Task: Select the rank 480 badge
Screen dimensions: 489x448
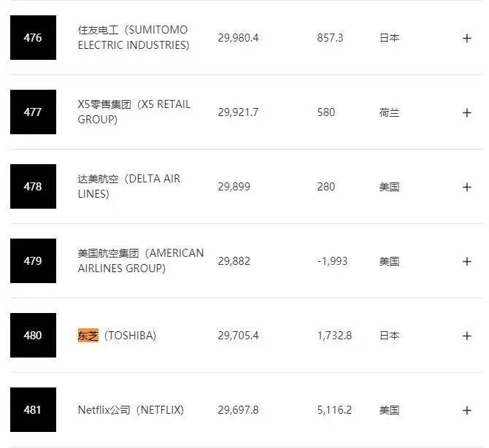Action: [33, 336]
